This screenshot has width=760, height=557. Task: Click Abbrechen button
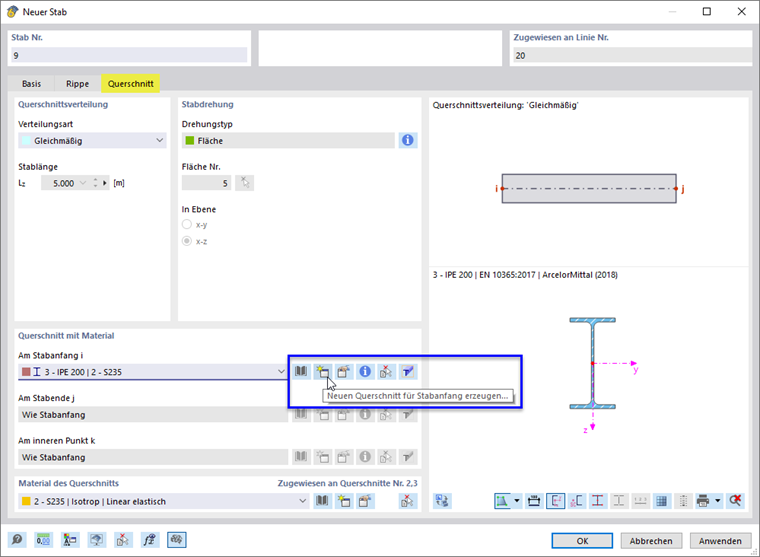651,541
